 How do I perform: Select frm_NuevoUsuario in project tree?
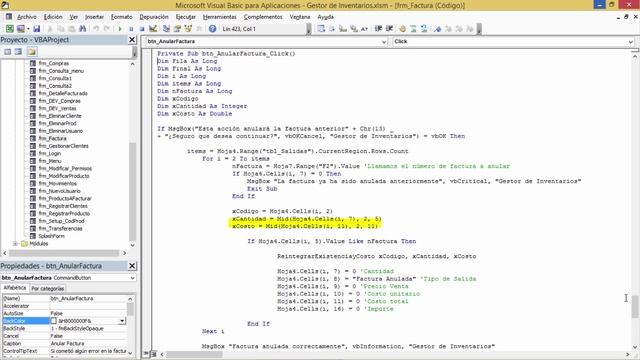tap(59, 191)
